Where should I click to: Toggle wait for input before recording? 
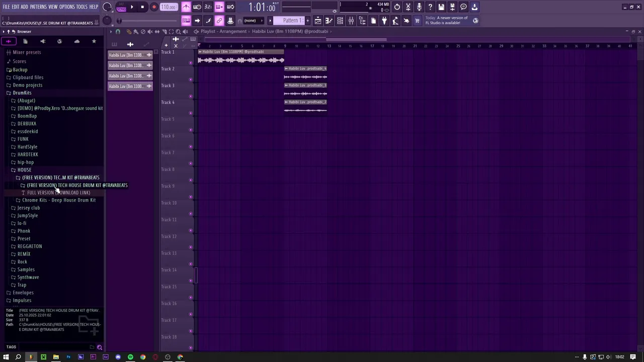coord(197,7)
